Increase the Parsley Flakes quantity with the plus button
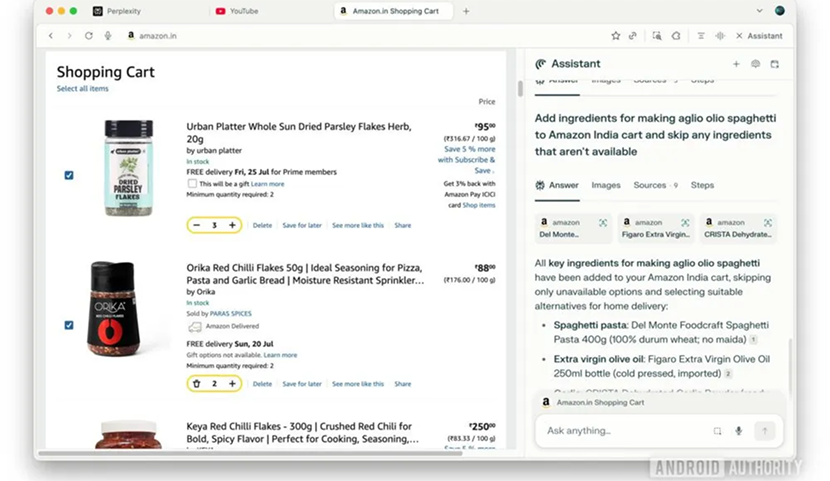The height and width of the screenshot is (481, 830). point(232,225)
